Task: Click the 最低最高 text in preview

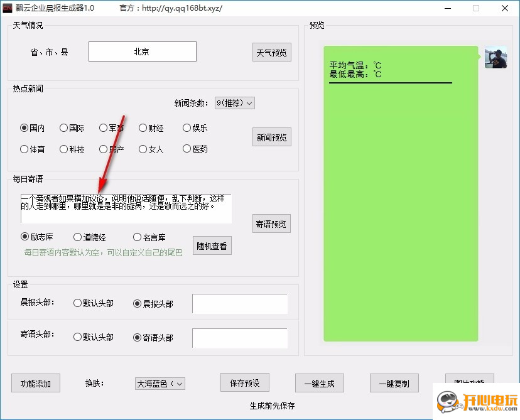Action: point(355,74)
